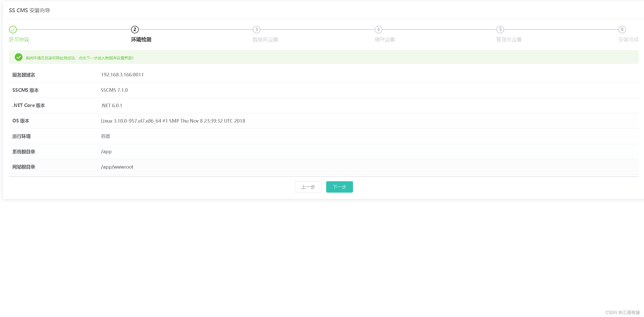Select the 环境检测 step label

141,39
